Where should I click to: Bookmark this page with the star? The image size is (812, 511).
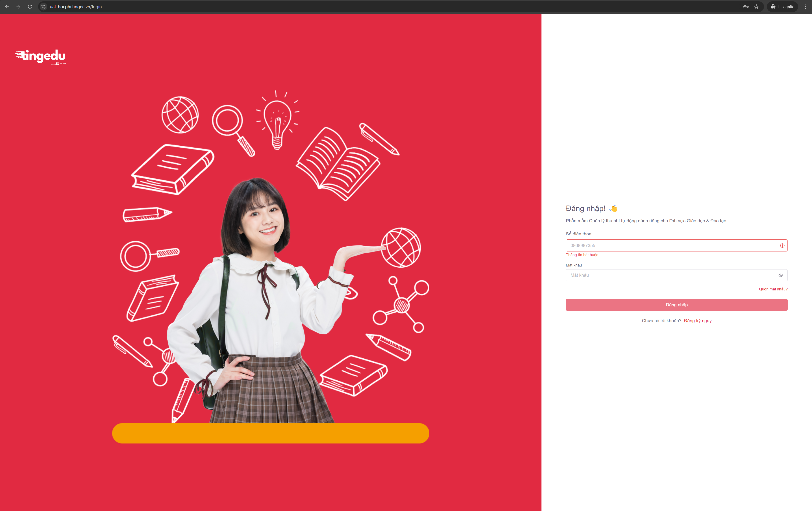point(756,7)
